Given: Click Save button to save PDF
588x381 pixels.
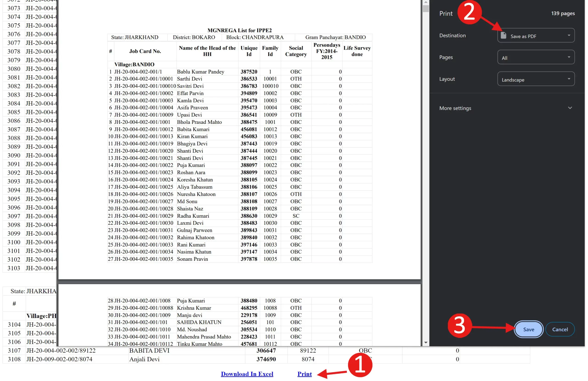Looking at the screenshot, I should (x=528, y=329).
